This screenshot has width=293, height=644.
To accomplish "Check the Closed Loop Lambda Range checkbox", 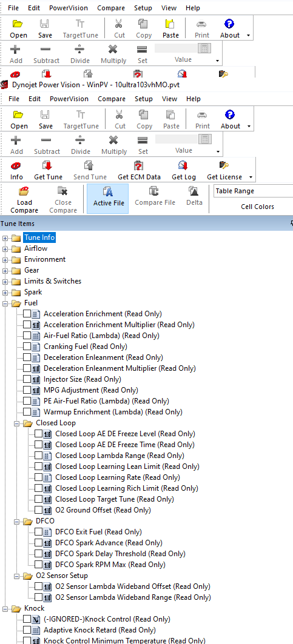I will [38, 456].
